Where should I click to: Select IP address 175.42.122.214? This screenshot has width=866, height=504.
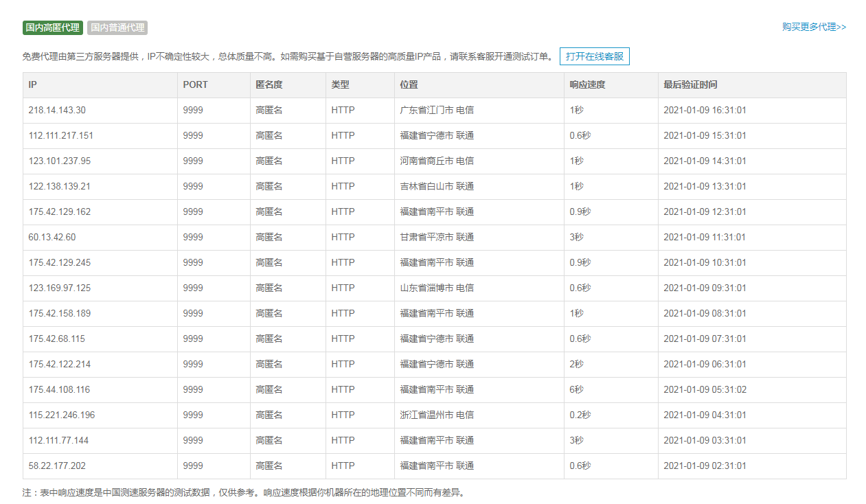coord(60,365)
